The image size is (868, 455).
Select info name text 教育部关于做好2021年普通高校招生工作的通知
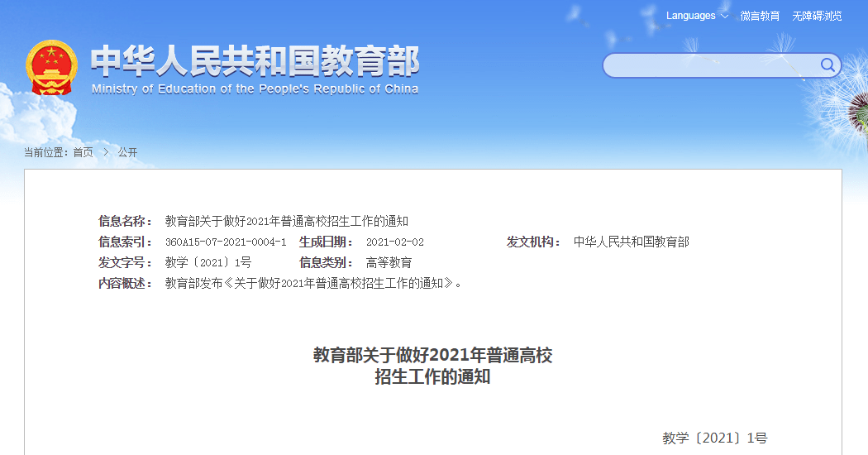[287, 221]
